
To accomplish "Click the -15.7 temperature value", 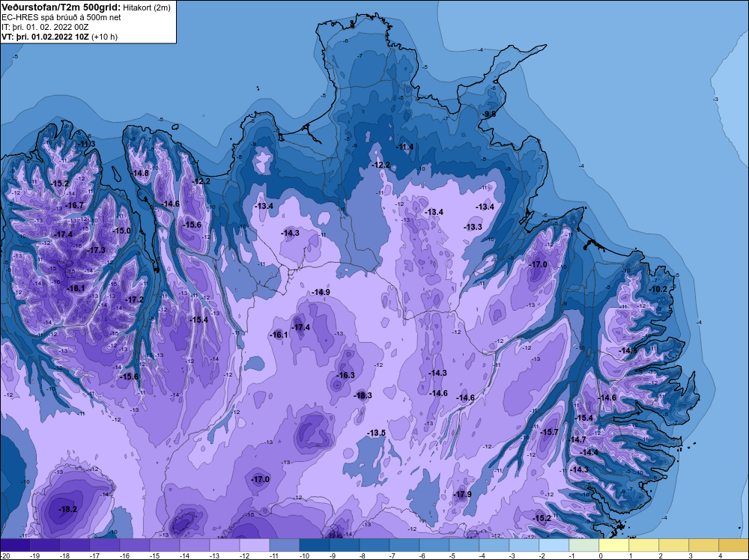I will click(x=549, y=432).
